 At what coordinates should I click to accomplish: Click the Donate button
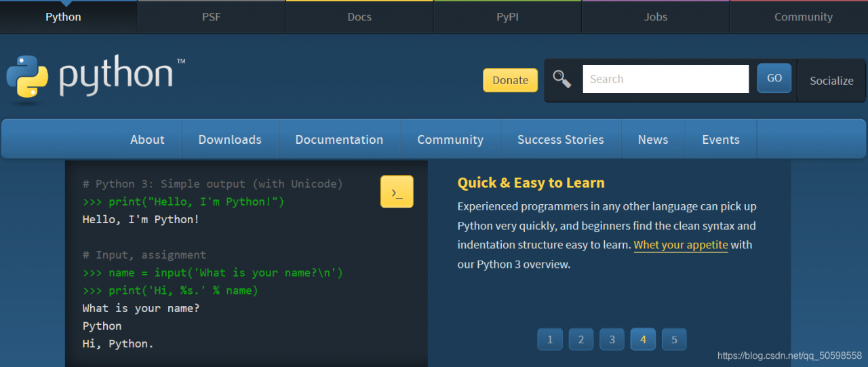[x=510, y=80]
